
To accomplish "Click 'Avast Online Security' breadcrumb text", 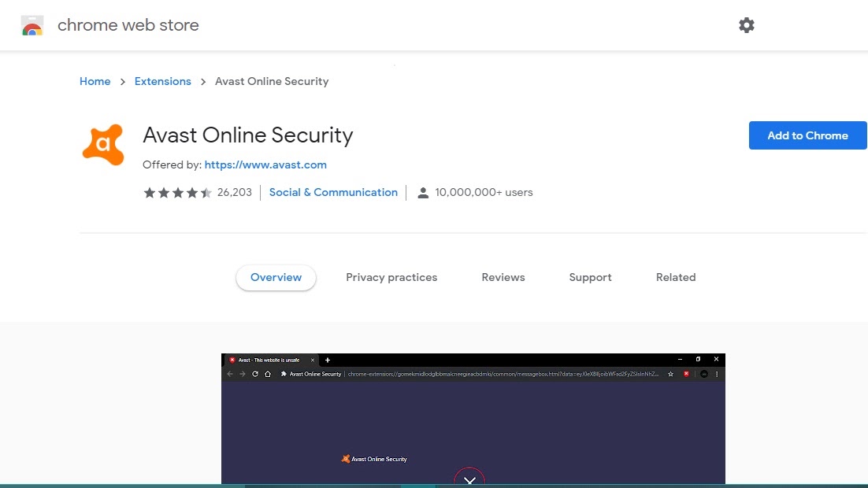I will (x=272, y=81).
